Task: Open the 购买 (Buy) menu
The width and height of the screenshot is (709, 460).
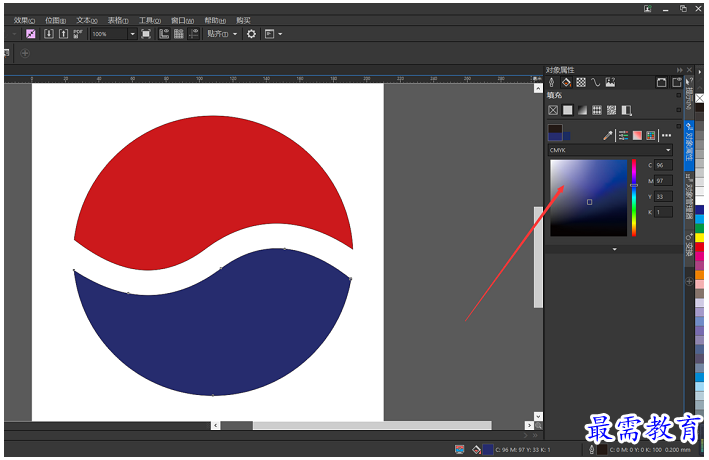Action: click(x=243, y=20)
